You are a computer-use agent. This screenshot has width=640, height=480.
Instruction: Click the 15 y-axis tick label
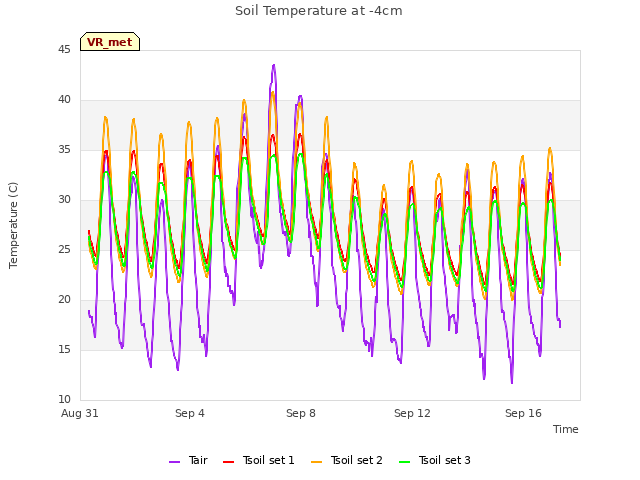pyautogui.click(x=64, y=350)
